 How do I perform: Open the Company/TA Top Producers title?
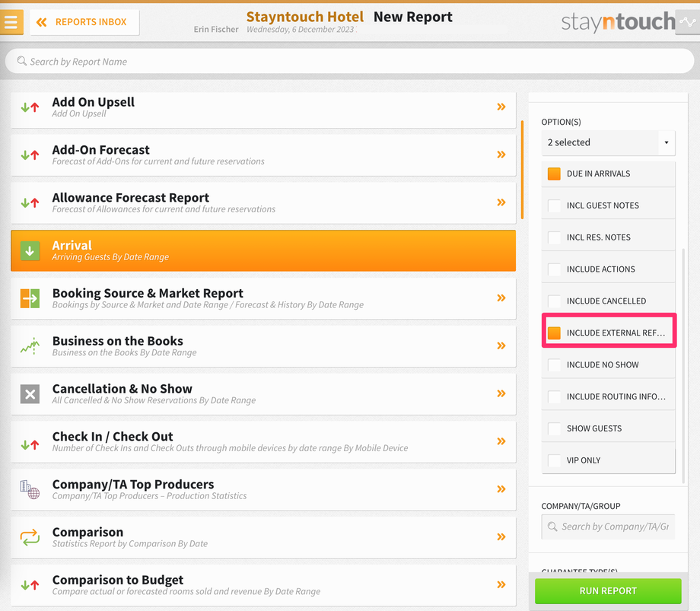point(133,484)
